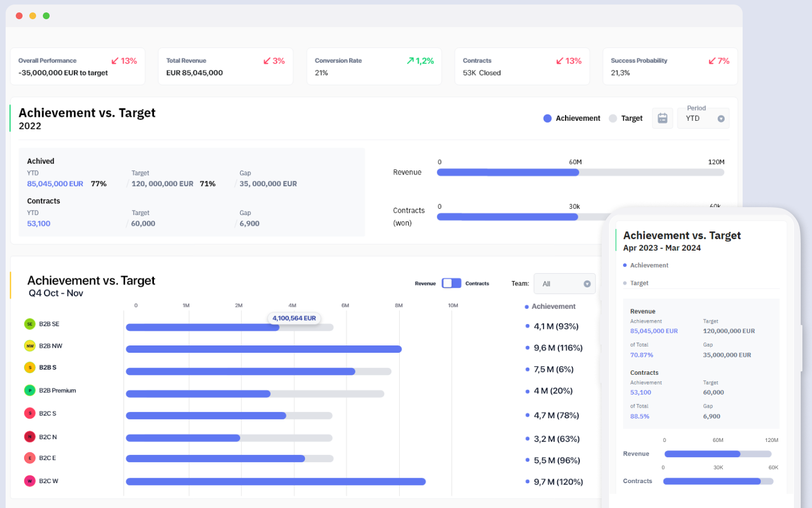Image resolution: width=812 pixels, height=508 pixels.
Task: Click the 85,045,000 EUR YTD achieved value
Action: tap(55, 184)
